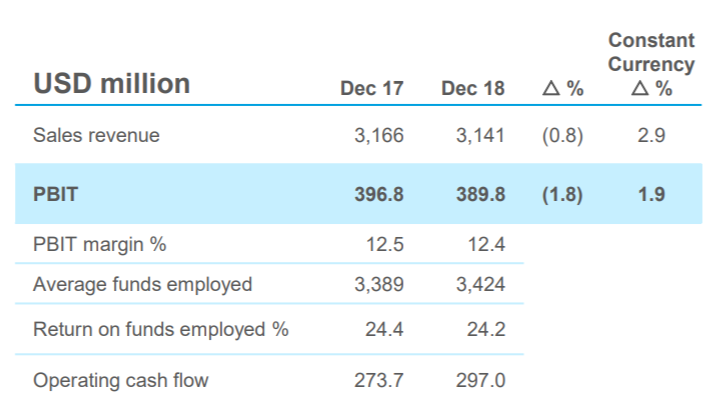Click the USD million heading
The height and width of the screenshot is (398, 725).
(111, 84)
